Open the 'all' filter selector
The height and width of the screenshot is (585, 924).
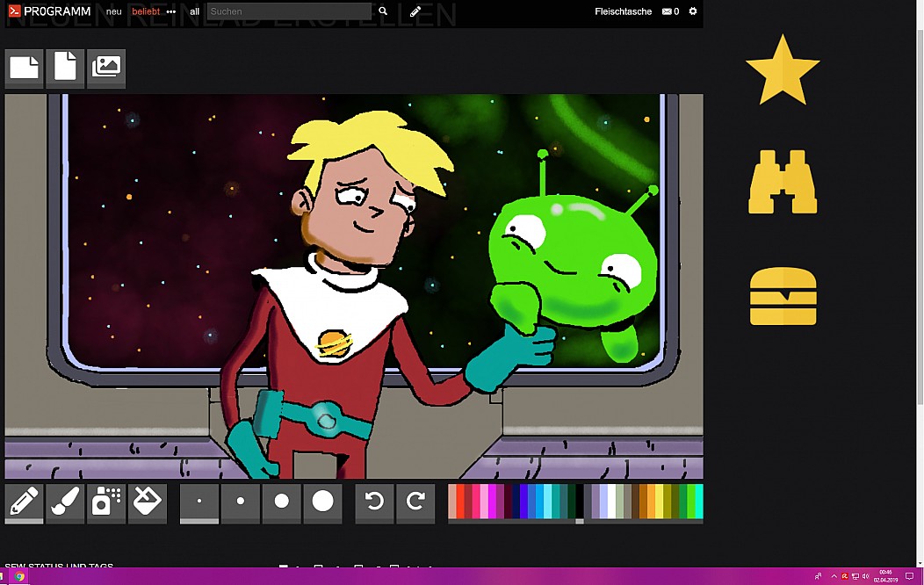tap(194, 11)
